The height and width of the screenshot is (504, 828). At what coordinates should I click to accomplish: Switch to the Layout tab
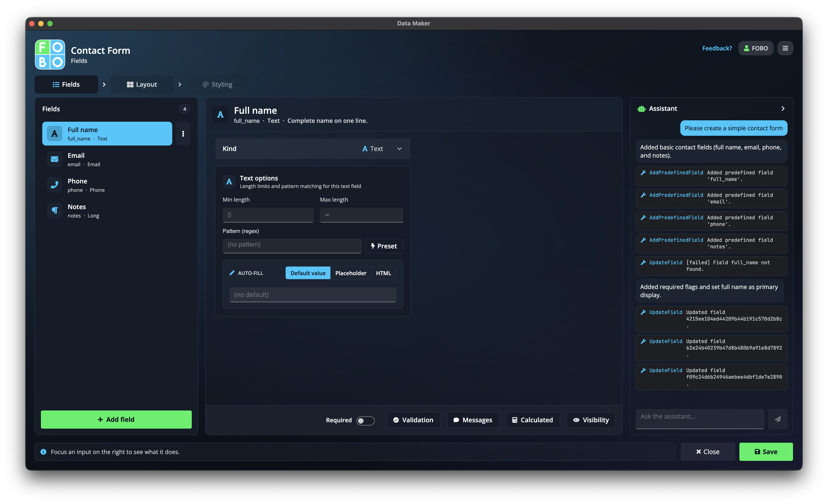[142, 84]
